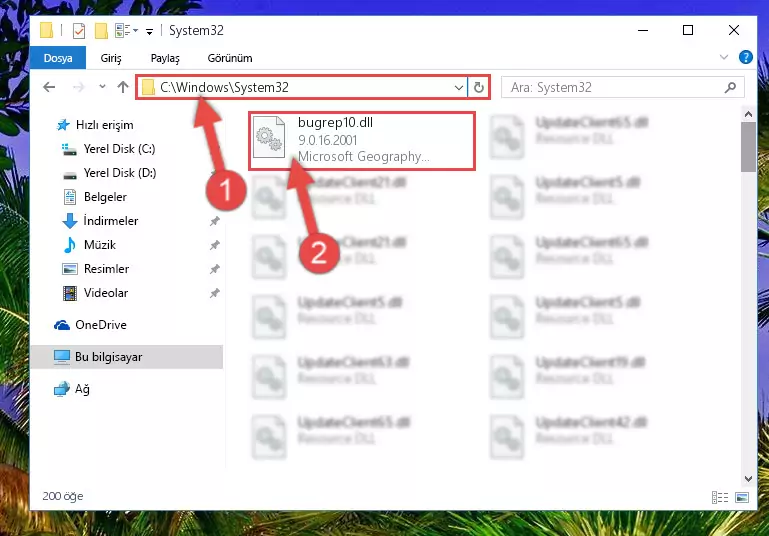Open the recent locations dropdown
The width and height of the screenshot is (769, 536).
tap(102, 86)
